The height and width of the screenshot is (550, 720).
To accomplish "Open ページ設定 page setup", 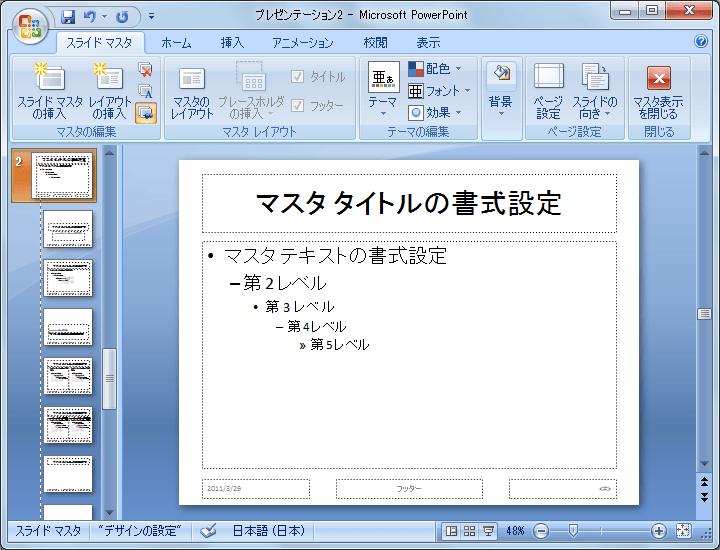I will pos(549,92).
